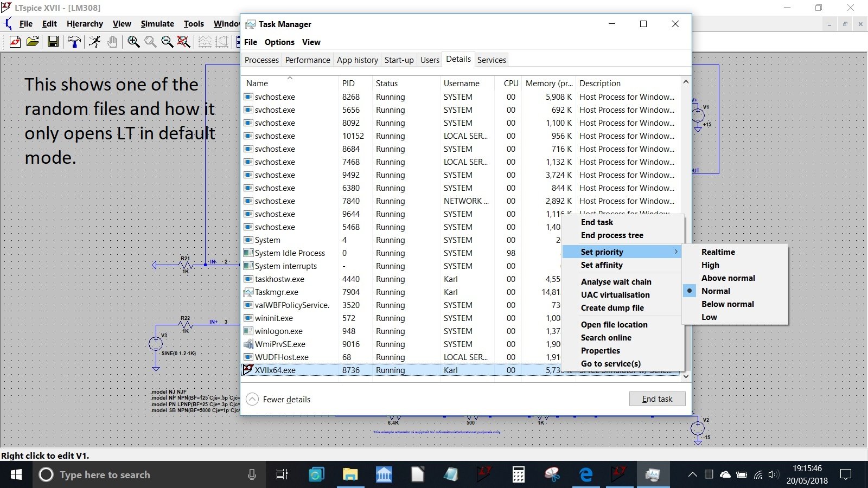
Task: Select Set affinity in context menu
Action: [602, 265]
